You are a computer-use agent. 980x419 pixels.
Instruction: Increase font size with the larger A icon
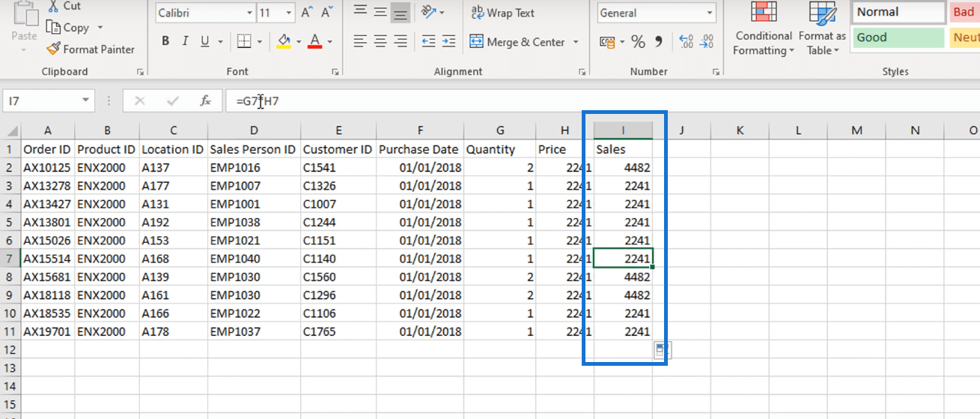307,13
